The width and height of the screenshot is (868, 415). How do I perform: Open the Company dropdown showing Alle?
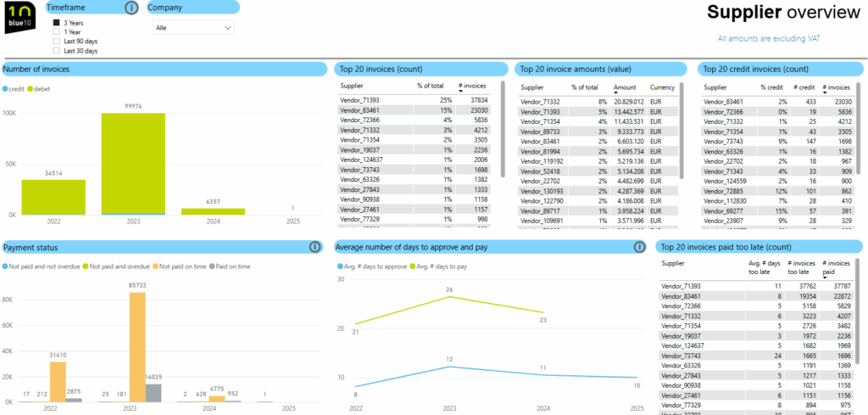pyautogui.click(x=193, y=28)
